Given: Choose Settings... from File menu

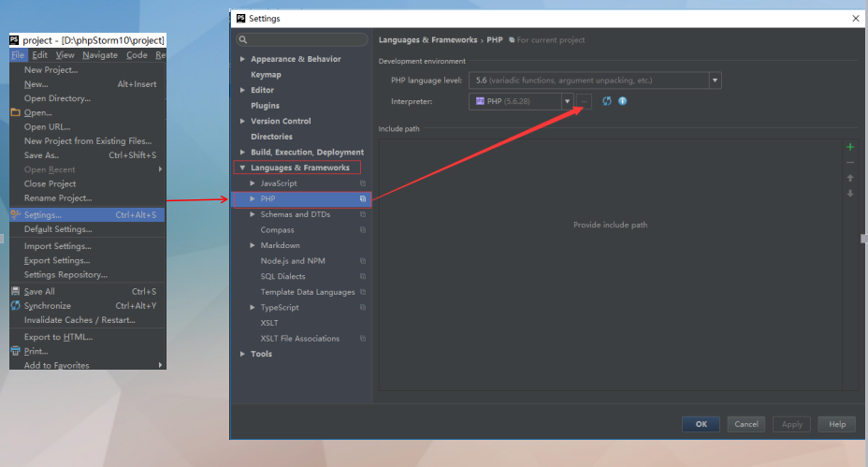Looking at the screenshot, I should 88,215.
